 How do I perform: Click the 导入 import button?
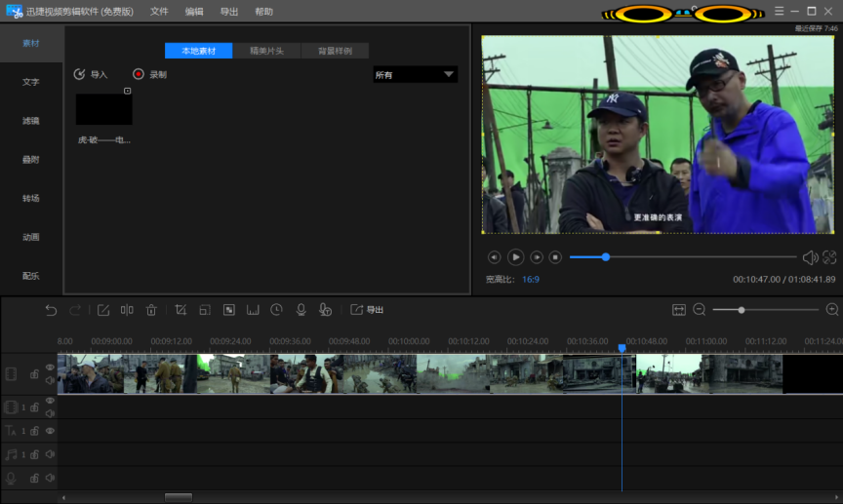pyautogui.click(x=92, y=75)
